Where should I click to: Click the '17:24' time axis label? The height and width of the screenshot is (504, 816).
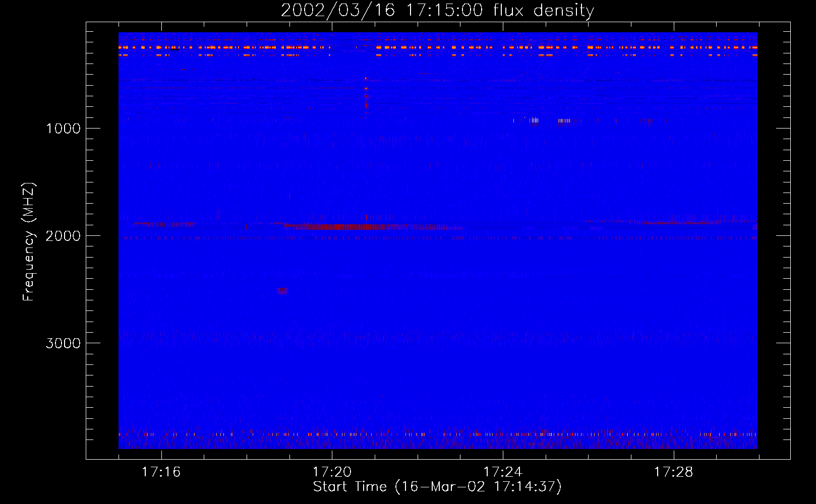[503, 472]
